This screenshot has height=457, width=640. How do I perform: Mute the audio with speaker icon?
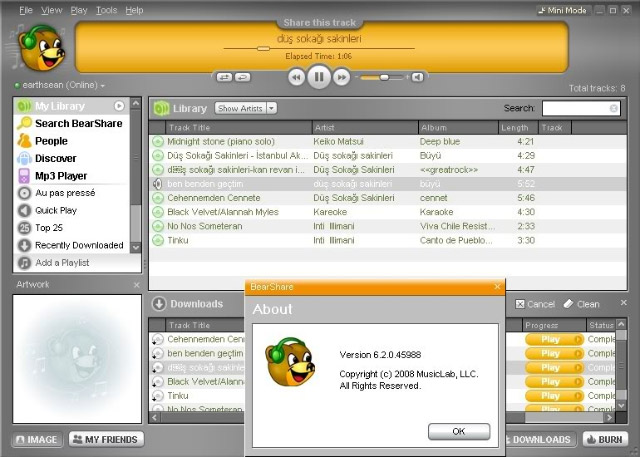tap(417, 77)
